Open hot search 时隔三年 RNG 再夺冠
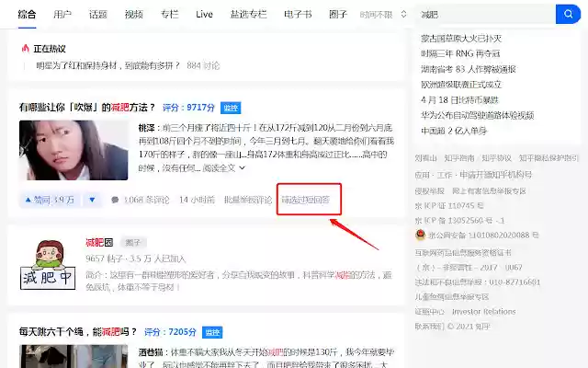The image size is (588, 368). [x=460, y=53]
